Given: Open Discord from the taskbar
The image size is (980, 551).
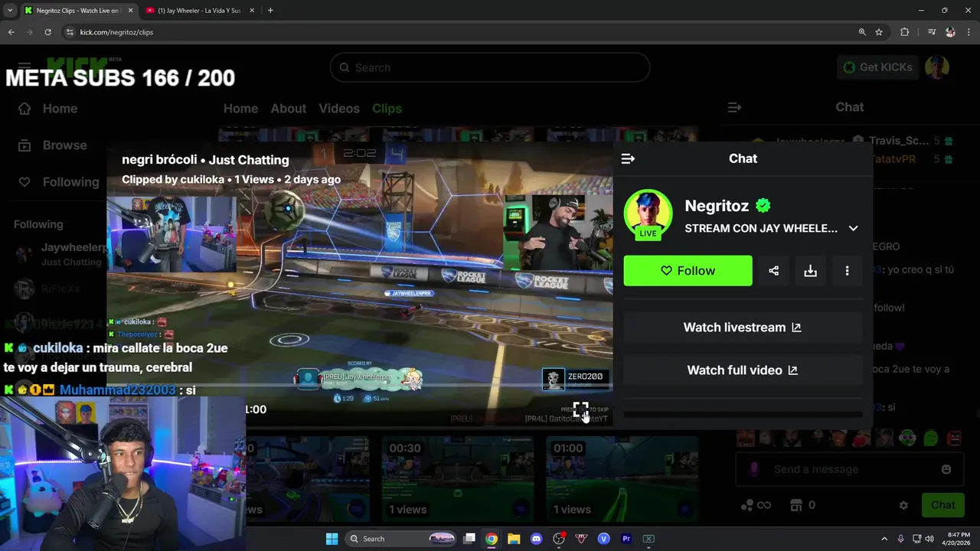Looking at the screenshot, I should click(x=536, y=539).
